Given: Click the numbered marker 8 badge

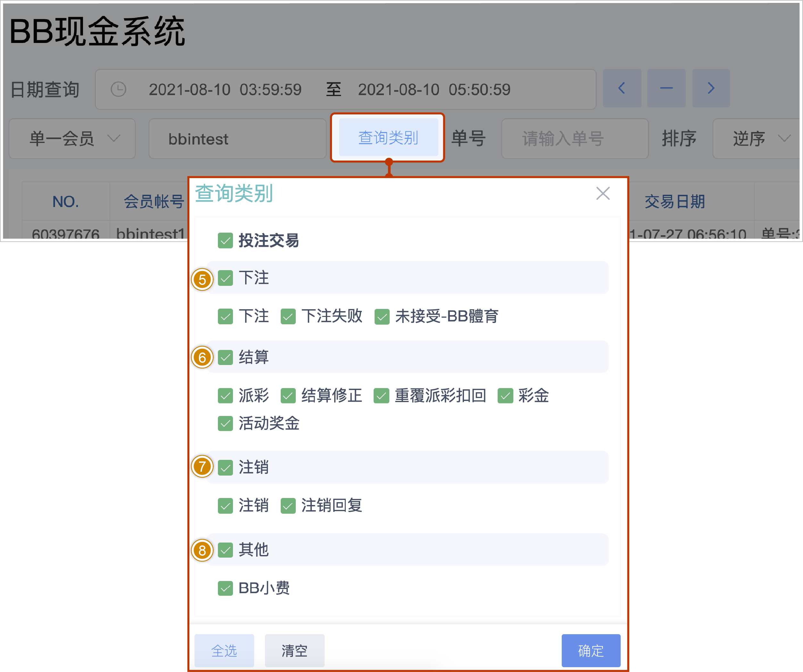Looking at the screenshot, I should [x=202, y=550].
